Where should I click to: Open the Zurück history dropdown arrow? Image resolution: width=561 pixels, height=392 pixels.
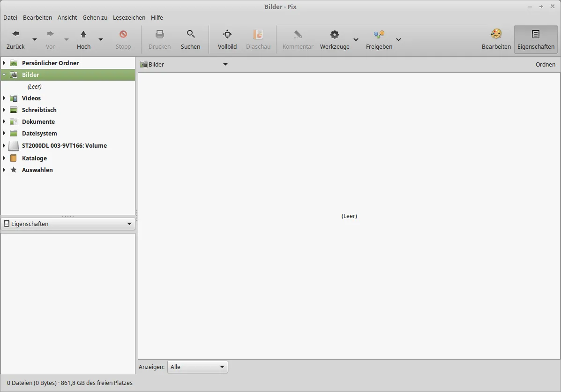click(35, 39)
